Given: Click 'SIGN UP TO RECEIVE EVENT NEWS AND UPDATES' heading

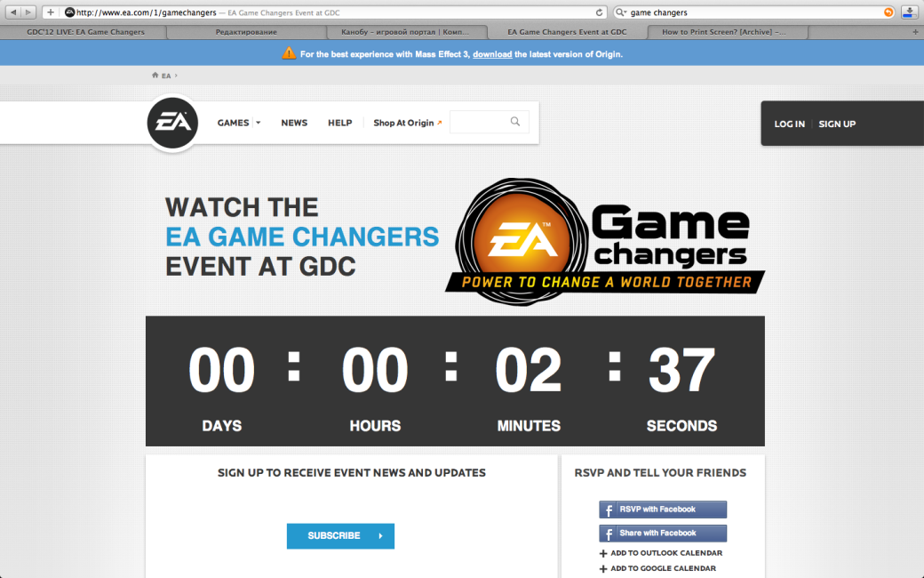Looking at the screenshot, I should point(352,472).
